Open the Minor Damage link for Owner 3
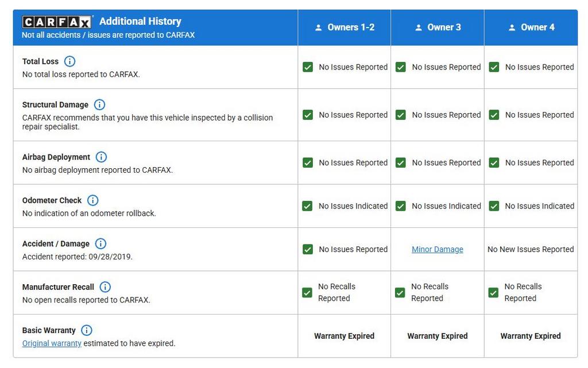Screen dimensions: 588x368 tap(437, 249)
